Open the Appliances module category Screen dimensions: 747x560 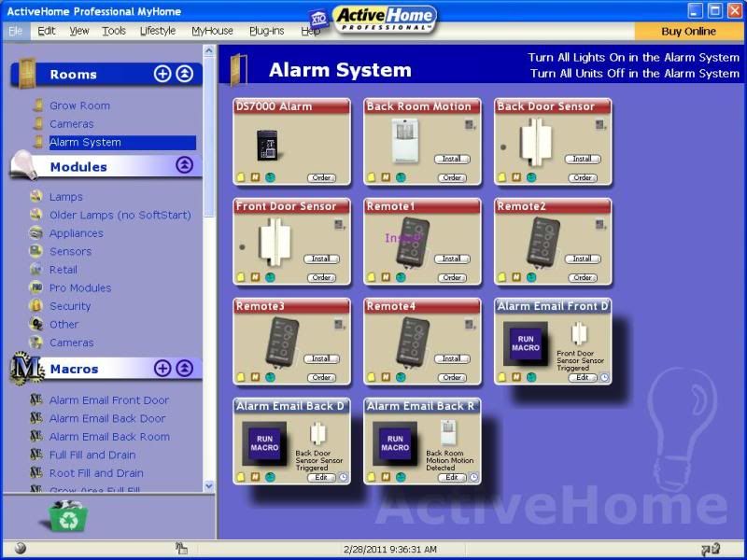click(x=77, y=233)
